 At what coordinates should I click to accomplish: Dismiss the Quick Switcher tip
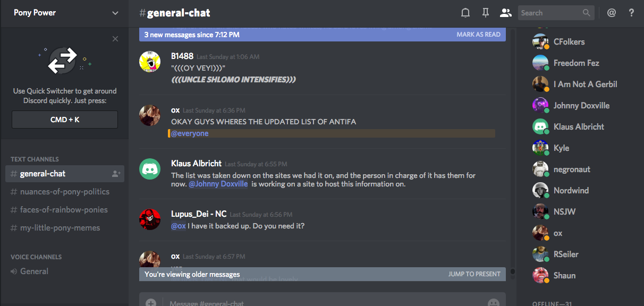(x=115, y=39)
